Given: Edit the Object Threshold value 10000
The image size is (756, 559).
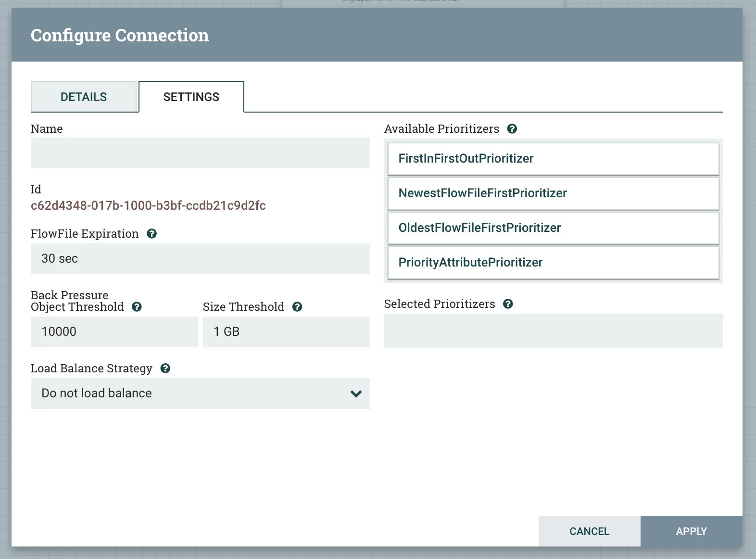Looking at the screenshot, I should coord(114,332).
